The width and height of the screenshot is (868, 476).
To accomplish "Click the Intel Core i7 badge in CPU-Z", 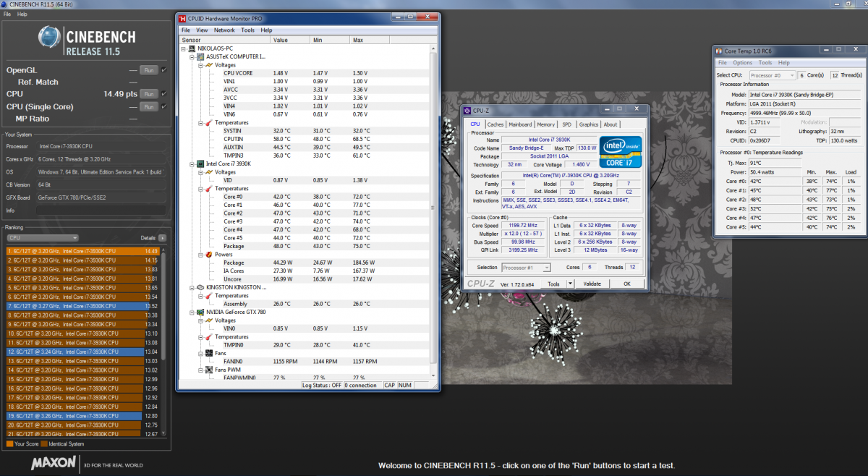I will click(620, 152).
